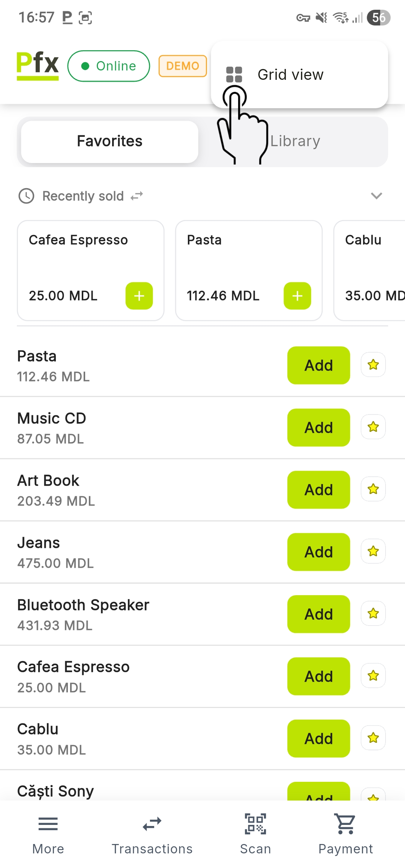Tap the plus icon on the Pasta card

[297, 296]
